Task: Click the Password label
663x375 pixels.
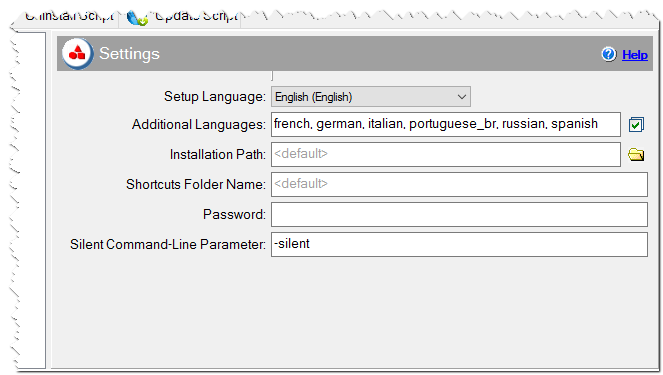Action: 234,214
